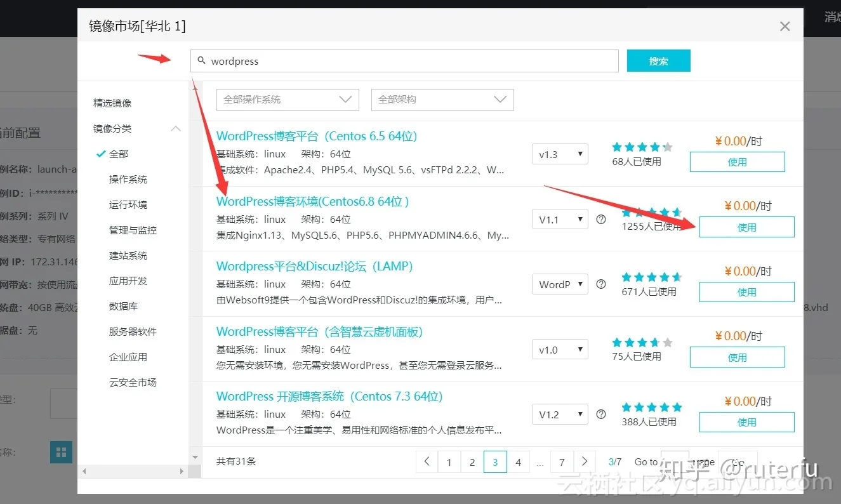Viewport: 841px width, 504px height.
Task: Click 1255人已使用 text
Action: (x=652, y=226)
